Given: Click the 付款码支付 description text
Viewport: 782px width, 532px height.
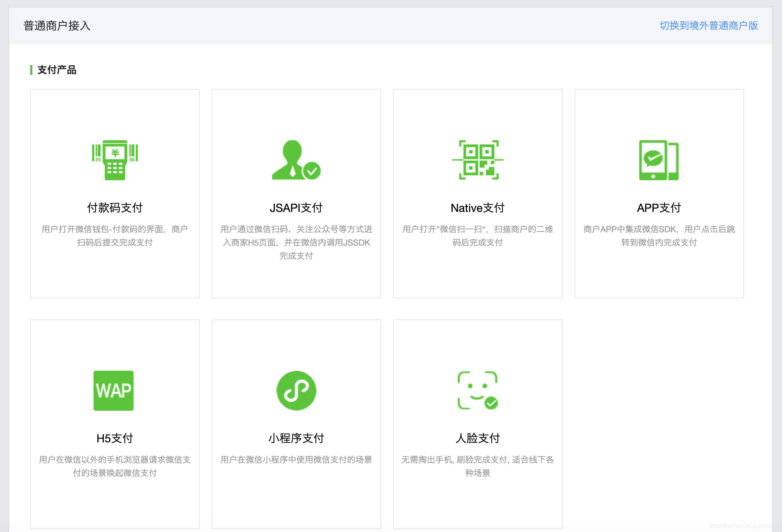Looking at the screenshot, I should tap(115, 236).
